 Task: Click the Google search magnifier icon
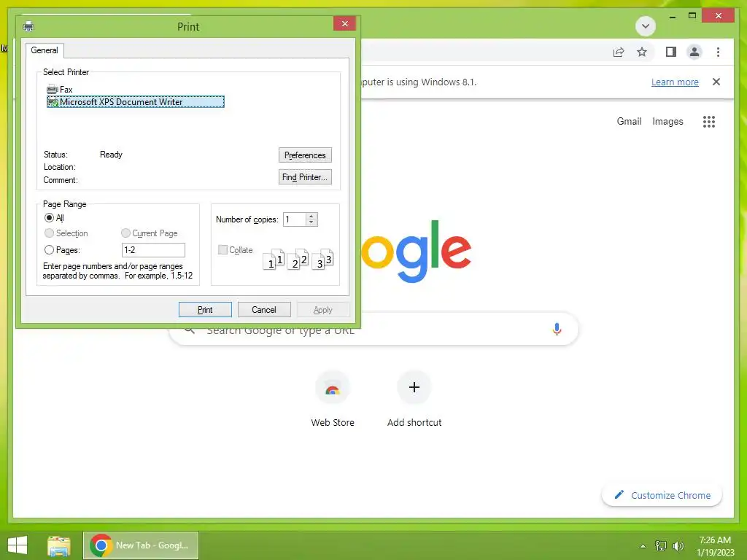click(x=189, y=330)
